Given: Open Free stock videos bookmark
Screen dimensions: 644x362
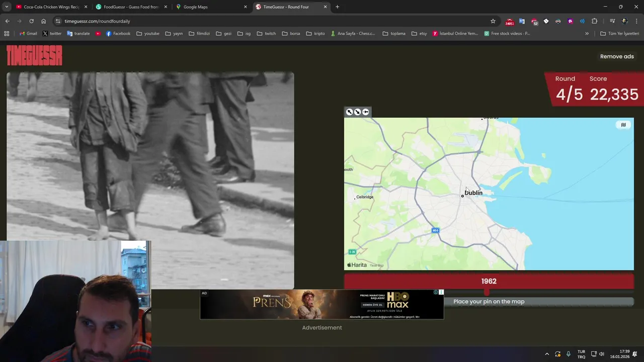Looking at the screenshot, I should 507,34.
